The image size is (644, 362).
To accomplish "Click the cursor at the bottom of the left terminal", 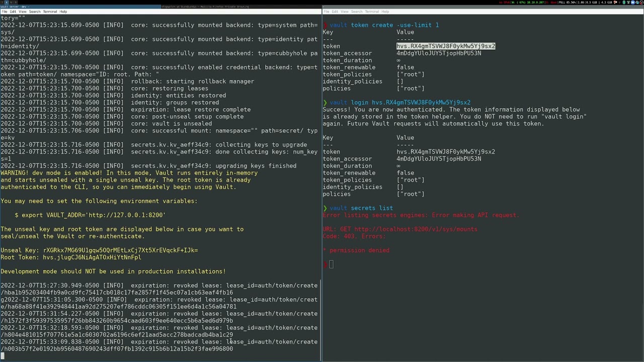I will (3, 356).
